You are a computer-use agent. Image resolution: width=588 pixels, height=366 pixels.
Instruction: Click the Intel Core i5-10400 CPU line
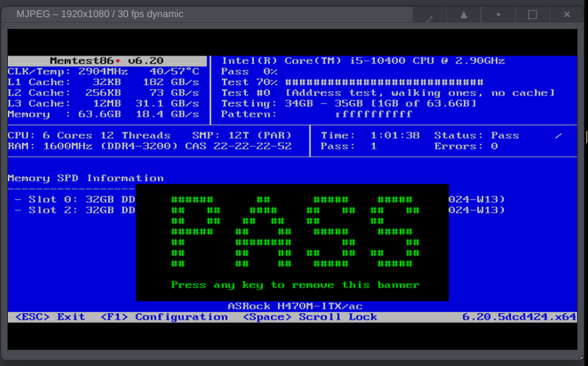coord(364,61)
